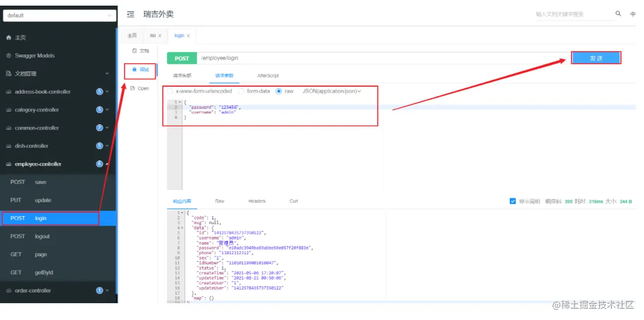Click the badge count 1 on order-controller

click(x=100, y=290)
